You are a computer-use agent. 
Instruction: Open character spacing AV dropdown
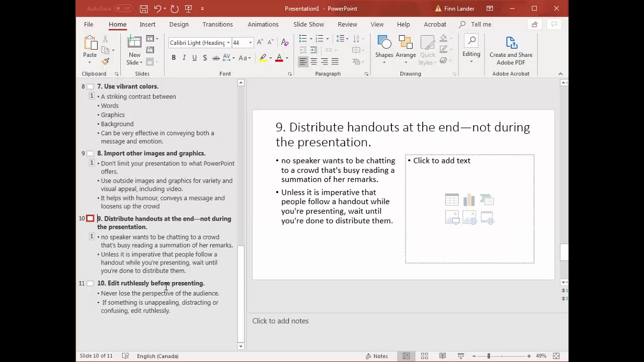tap(228, 58)
